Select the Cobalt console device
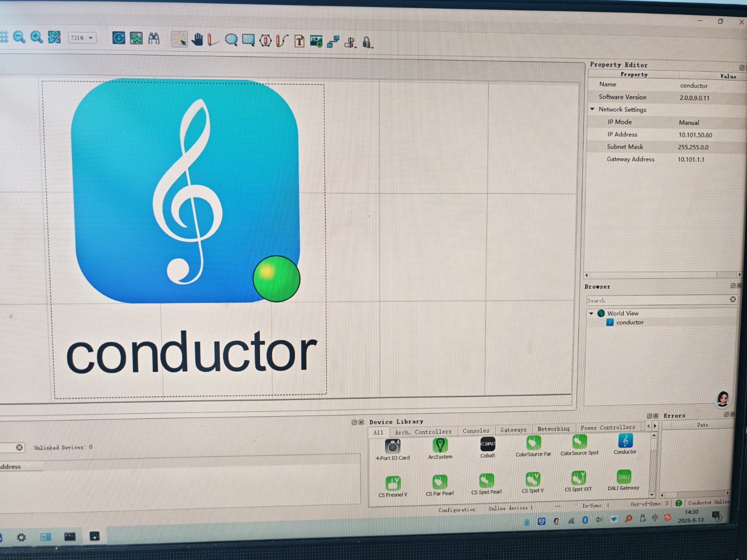The image size is (747, 560). (487, 448)
